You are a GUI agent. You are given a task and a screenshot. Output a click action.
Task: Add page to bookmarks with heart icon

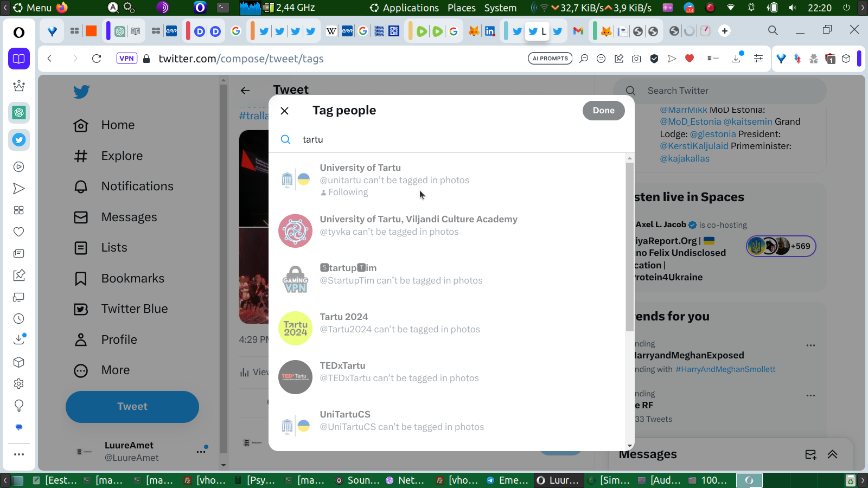pos(690,59)
